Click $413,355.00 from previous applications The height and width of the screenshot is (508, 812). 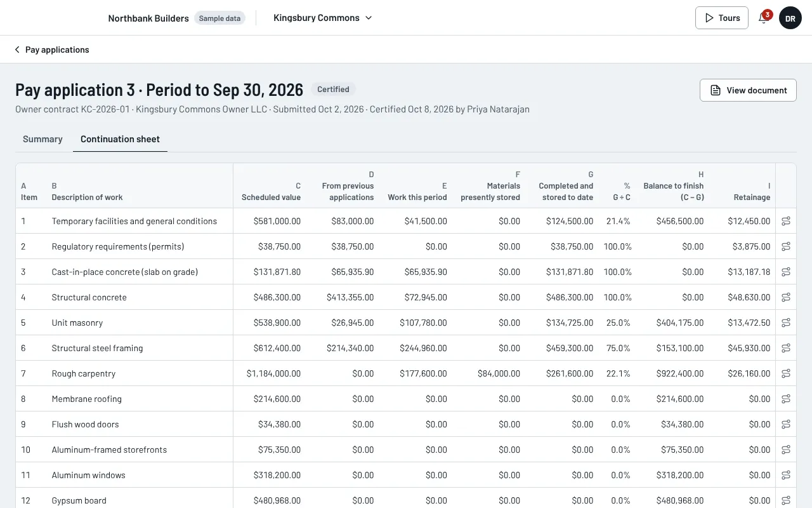tap(350, 297)
